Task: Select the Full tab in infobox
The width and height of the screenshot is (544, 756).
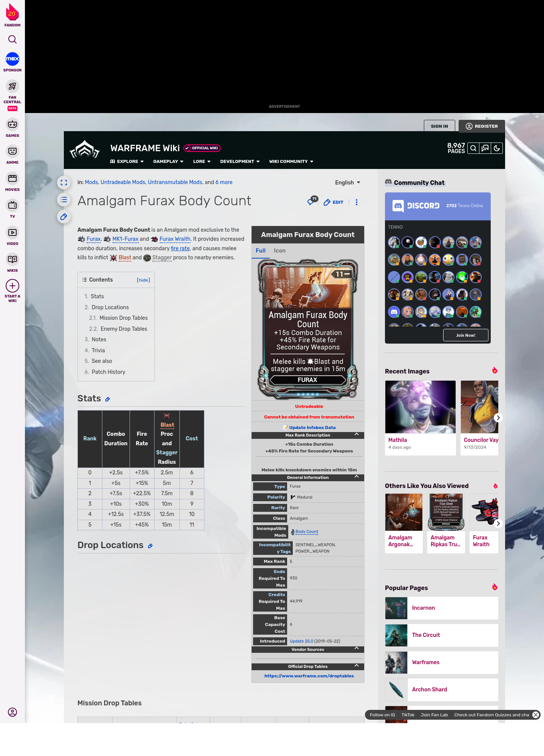Action: pos(261,251)
